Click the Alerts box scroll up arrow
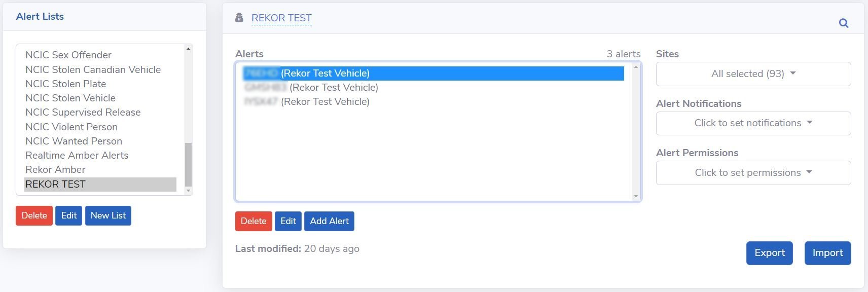The width and height of the screenshot is (868, 292). 636,67
